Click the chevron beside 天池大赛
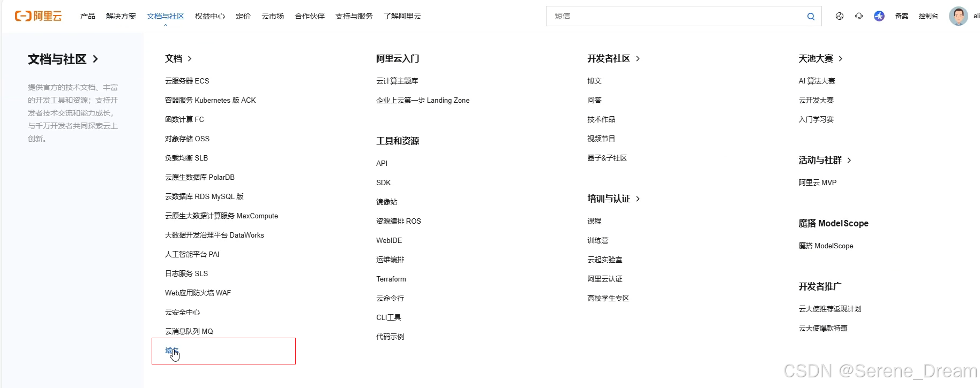 pos(840,59)
